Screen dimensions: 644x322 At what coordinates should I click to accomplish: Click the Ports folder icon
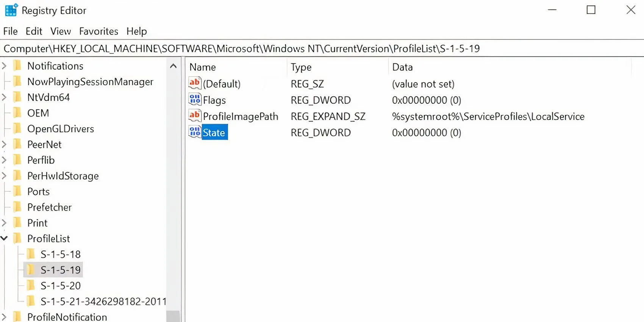click(17, 191)
